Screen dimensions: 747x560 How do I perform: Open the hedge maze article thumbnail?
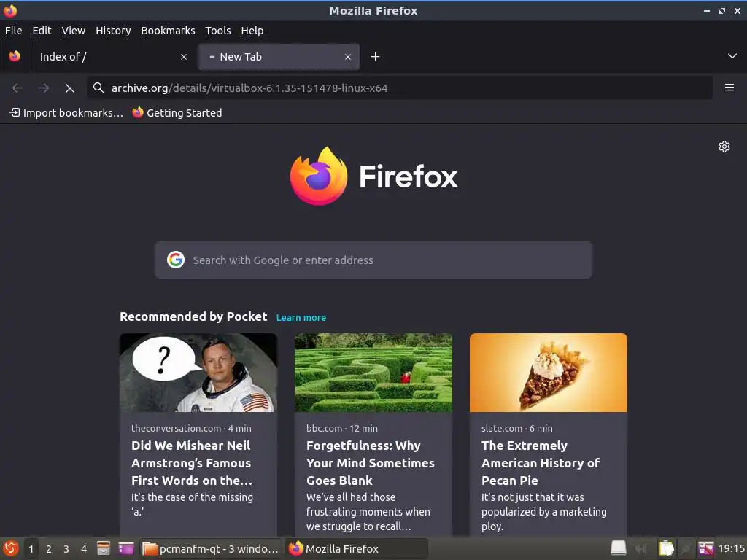(373, 373)
